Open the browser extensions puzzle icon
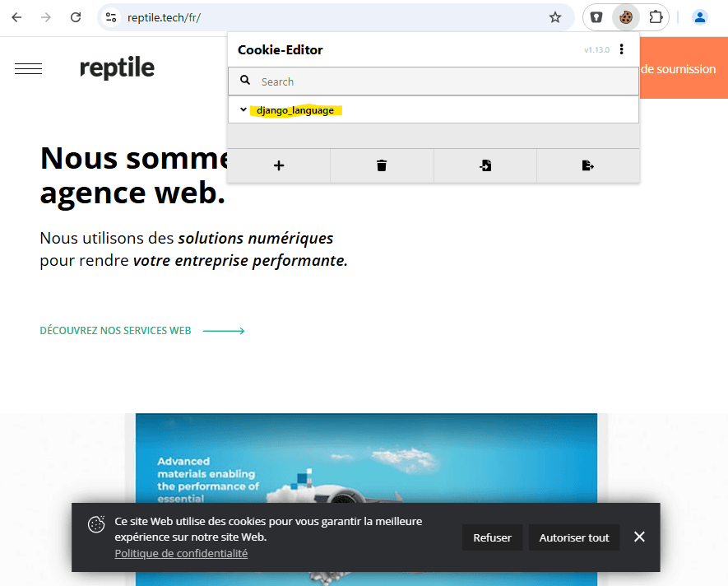 (x=656, y=16)
